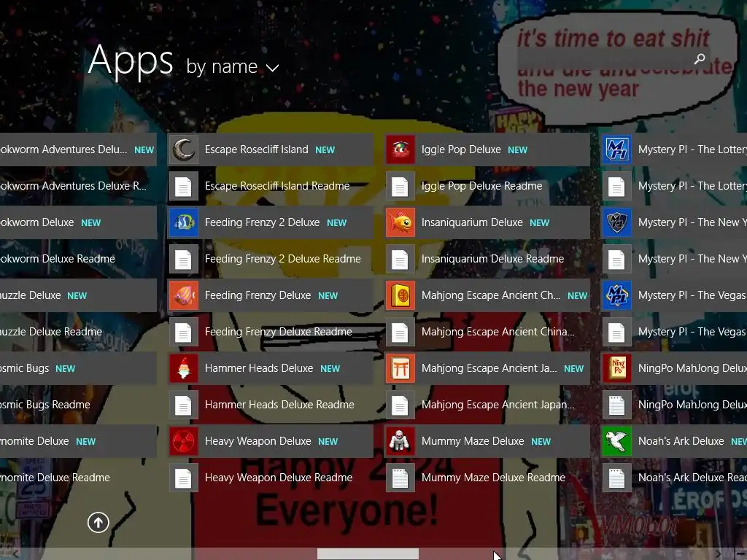Open Heavy Weapon Deluxe Readme document icon

coord(183,478)
